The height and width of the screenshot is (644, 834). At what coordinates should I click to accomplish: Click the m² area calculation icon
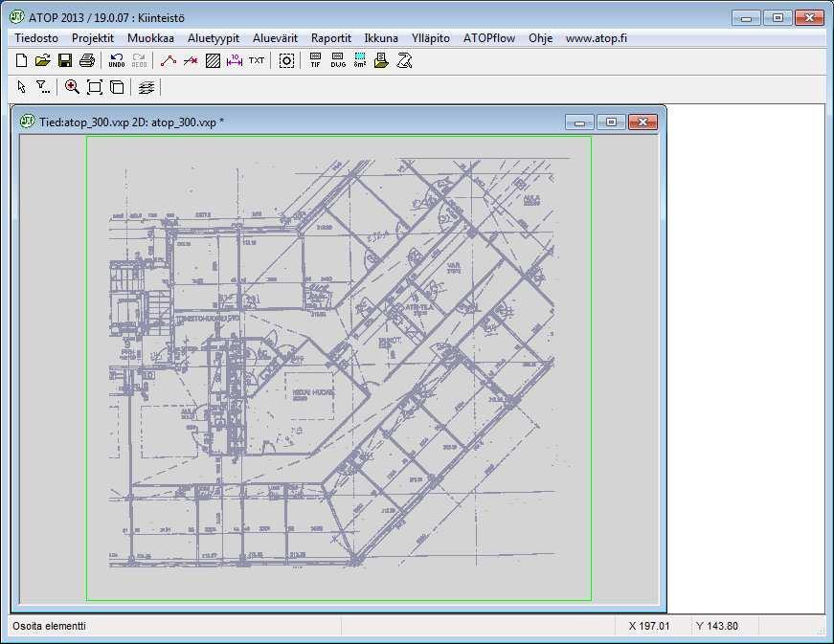(x=360, y=60)
